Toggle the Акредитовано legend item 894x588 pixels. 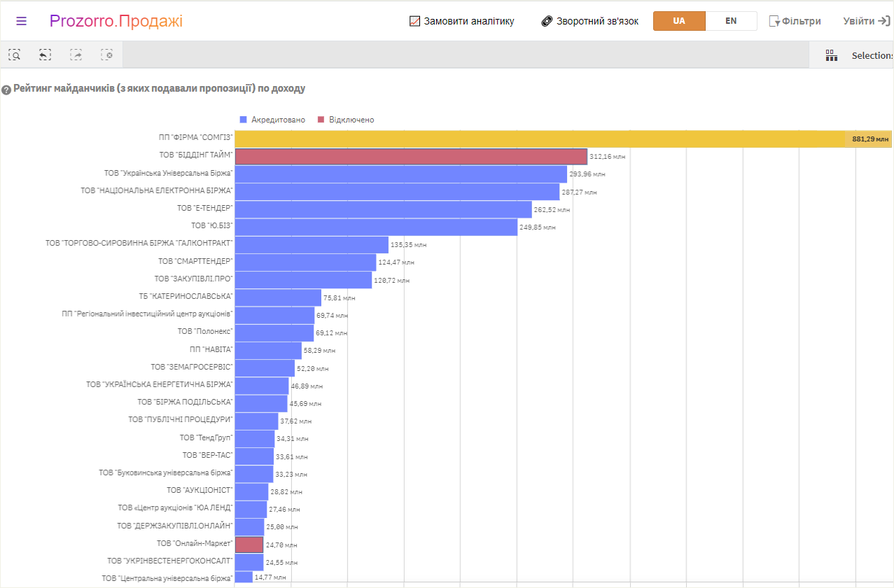pyautogui.click(x=272, y=120)
